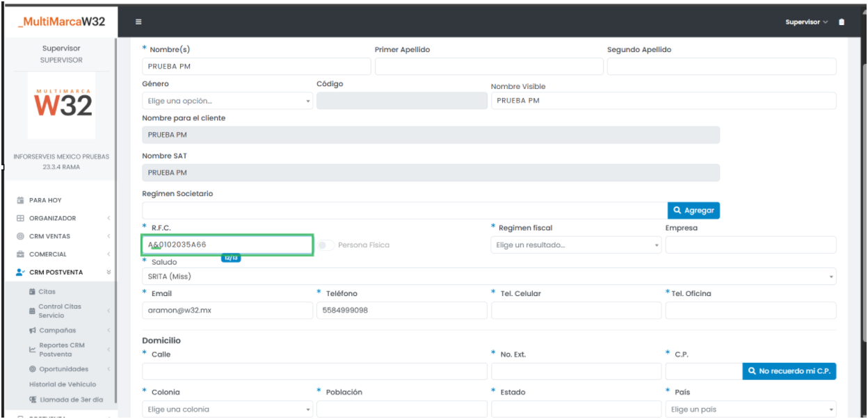Open the Regimen fiscal dropdown
868x419 pixels.
(x=575, y=245)
